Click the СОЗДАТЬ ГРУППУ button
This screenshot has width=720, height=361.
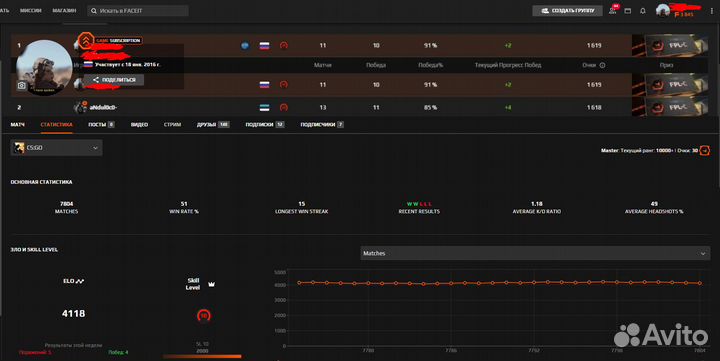click(x=567, y=11)
